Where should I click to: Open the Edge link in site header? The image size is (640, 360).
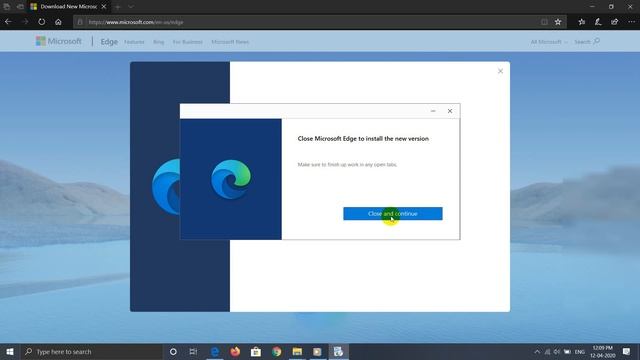click(109, 42)
